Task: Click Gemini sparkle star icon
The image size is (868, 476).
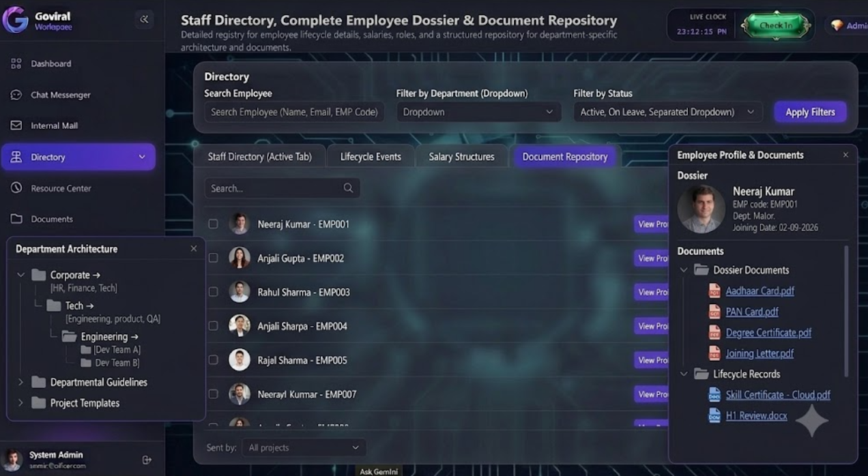Action: (x=812, y=420)
